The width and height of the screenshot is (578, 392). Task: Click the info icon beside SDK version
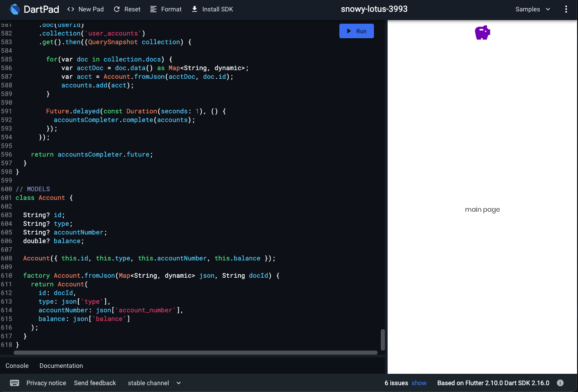pyautogui.click(x=560, y=383)
